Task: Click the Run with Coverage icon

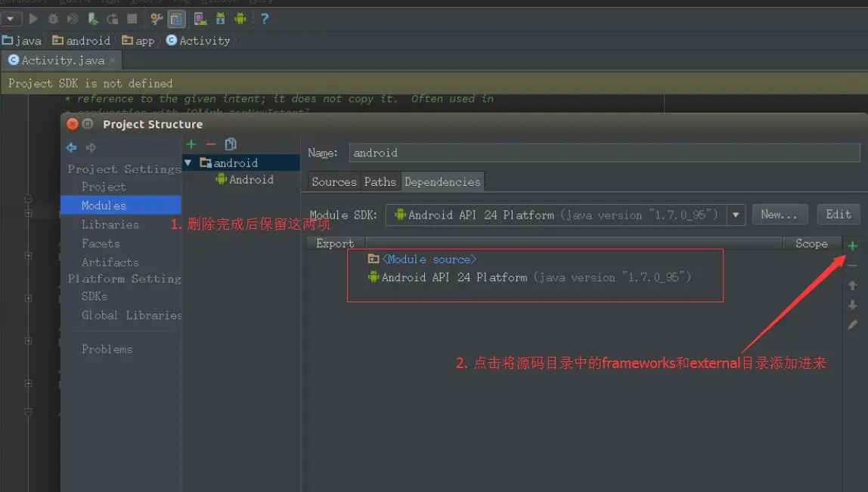Action: 73,19
